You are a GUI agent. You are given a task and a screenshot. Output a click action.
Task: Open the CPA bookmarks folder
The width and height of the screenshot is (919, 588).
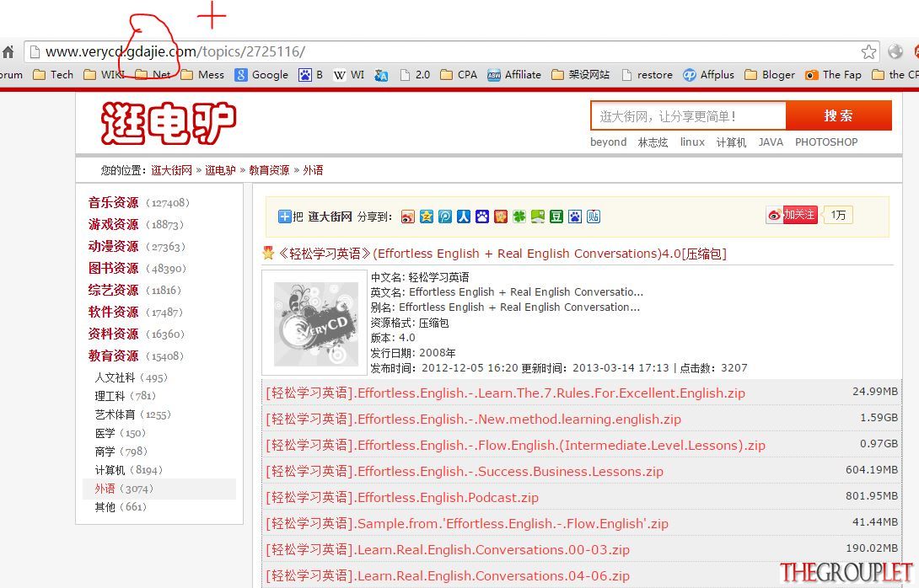[459, 75]
